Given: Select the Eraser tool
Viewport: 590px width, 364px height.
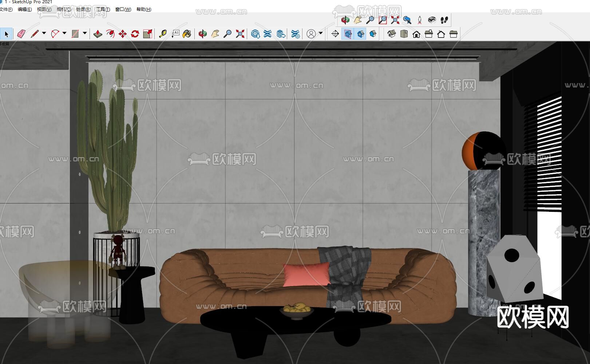Looking at the screenshot, I should [x=21, y=34].
